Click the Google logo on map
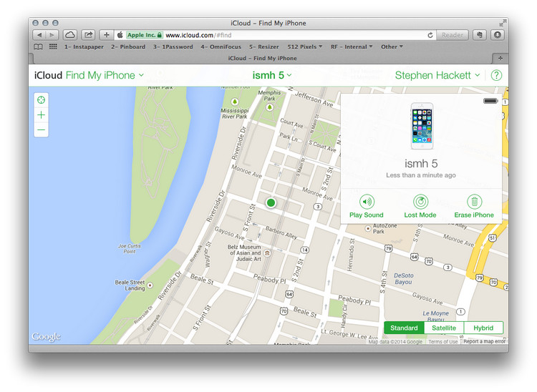537x392 pixels. pos(47,337)
